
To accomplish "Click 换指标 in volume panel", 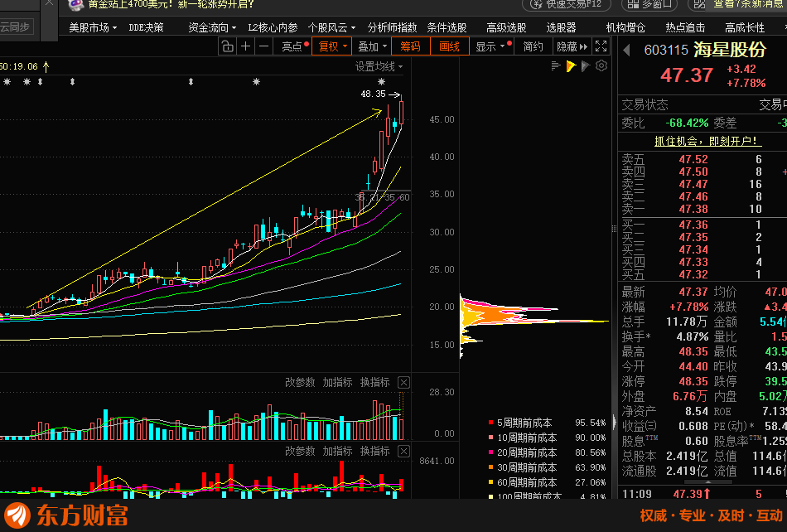I will 375,383.
